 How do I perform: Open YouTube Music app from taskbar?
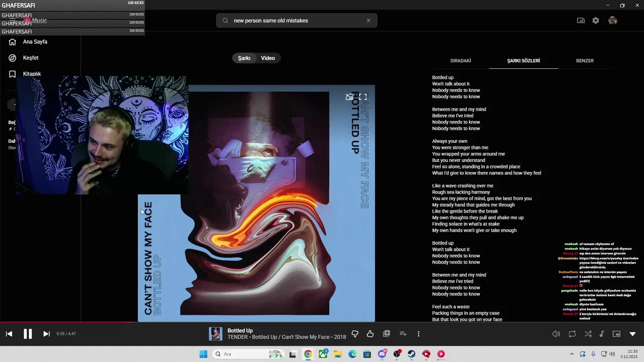point(441,354)
